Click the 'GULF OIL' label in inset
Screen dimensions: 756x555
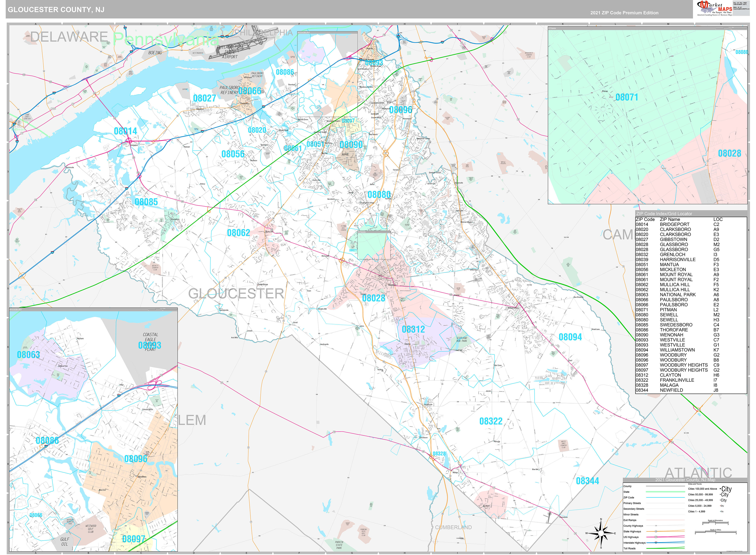(x=64, y=542)
